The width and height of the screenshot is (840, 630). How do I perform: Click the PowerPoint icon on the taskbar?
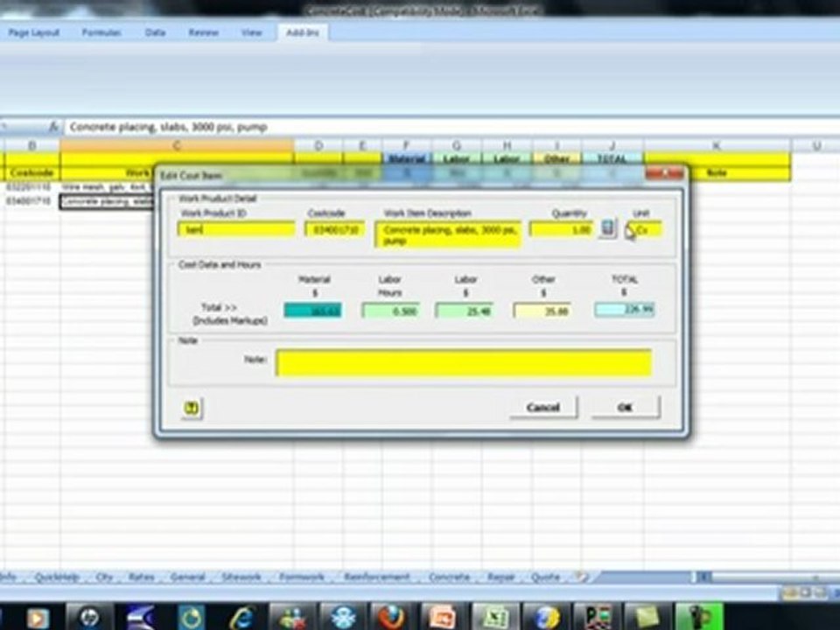(x=443, y=617)
